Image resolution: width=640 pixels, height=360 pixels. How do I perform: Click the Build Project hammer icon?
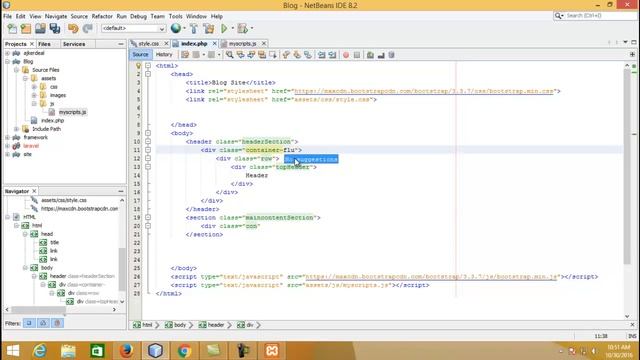tap(194, 29)
